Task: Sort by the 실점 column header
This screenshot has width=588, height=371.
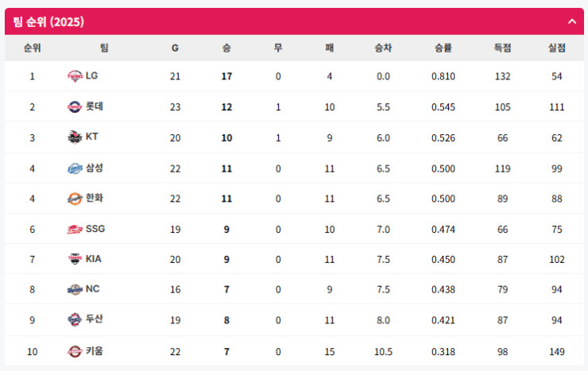Action: [x=556, y=48]
